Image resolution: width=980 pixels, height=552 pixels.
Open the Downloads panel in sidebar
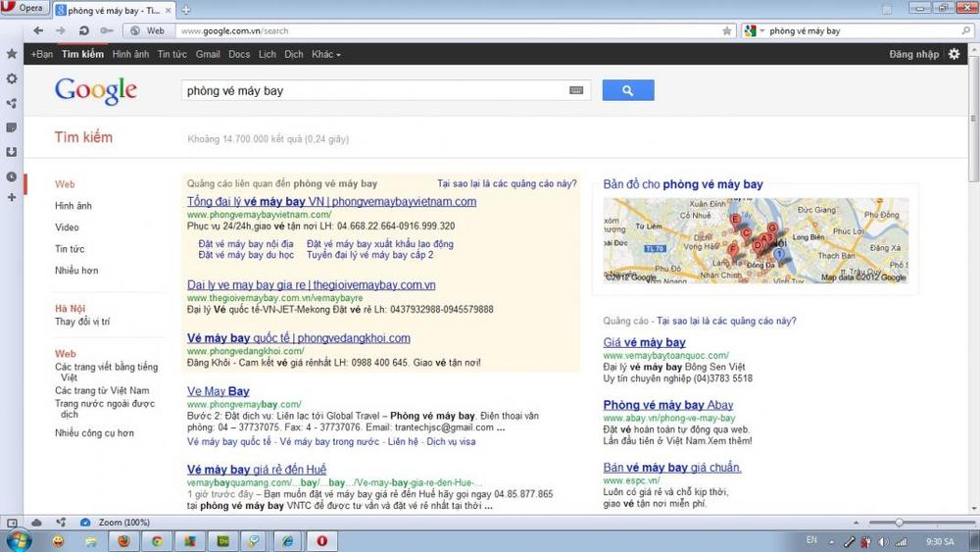click(x=11, y=152)
